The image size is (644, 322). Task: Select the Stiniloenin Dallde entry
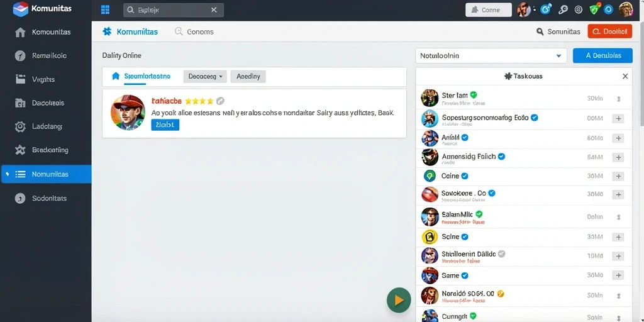tap(524, 257)
